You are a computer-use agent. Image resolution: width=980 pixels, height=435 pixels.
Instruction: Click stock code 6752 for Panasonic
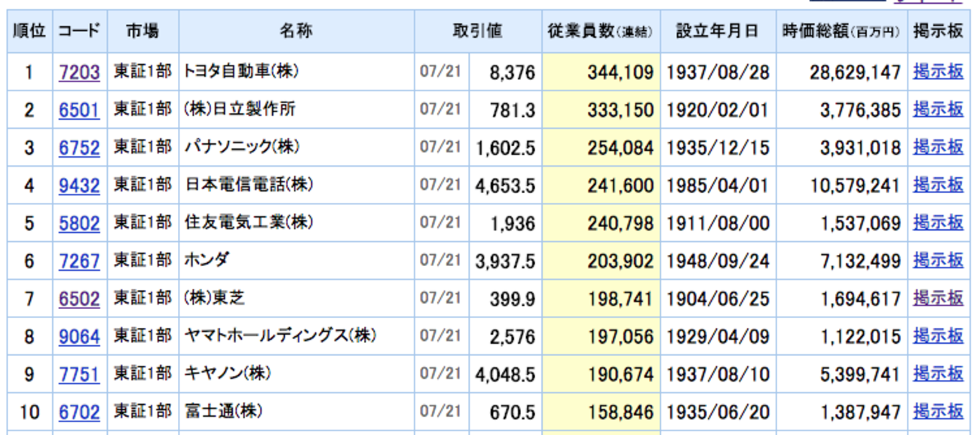(x=79, y=148)
